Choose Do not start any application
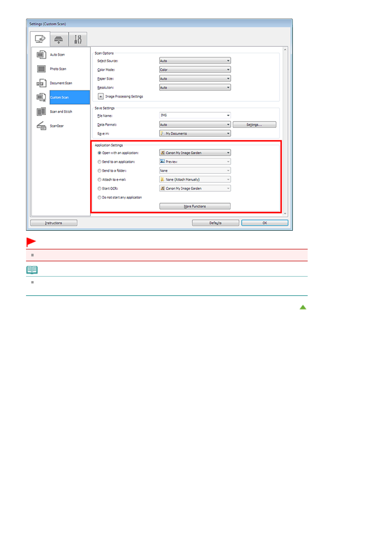The height and width of the screenshot is (555, 392). [99, 197]
